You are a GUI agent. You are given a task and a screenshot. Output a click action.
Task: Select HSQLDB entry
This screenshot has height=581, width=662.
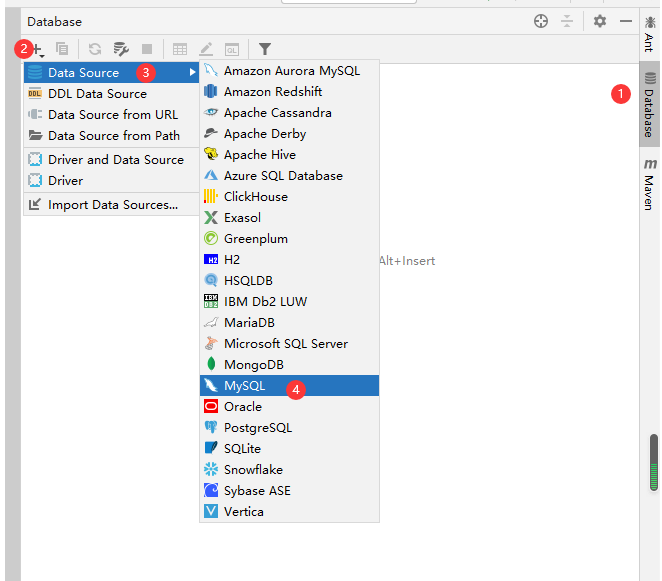(289, 281)
